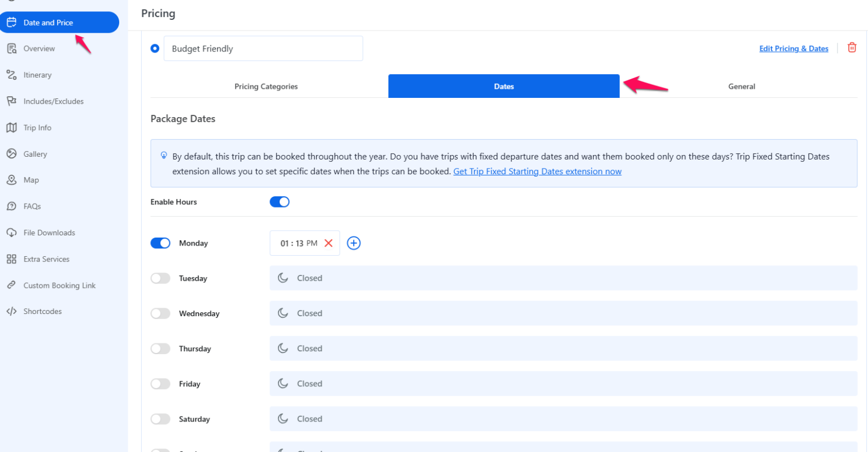Image resolution: width=868 pixels, height=452 pixels.
Task: Open the General tab
Action: point(741,86)
